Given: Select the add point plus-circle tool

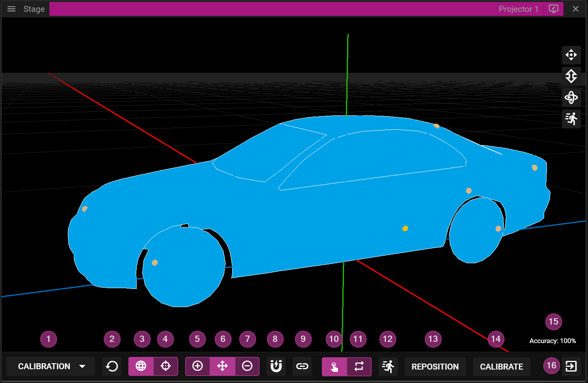Looking at the screenshot, I should click(197, 366).
